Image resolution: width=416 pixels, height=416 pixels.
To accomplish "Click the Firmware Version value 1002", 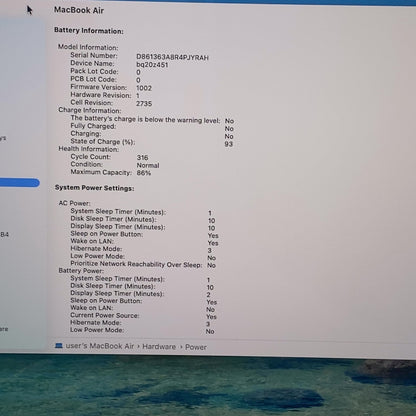I will [x=144, y=88].
